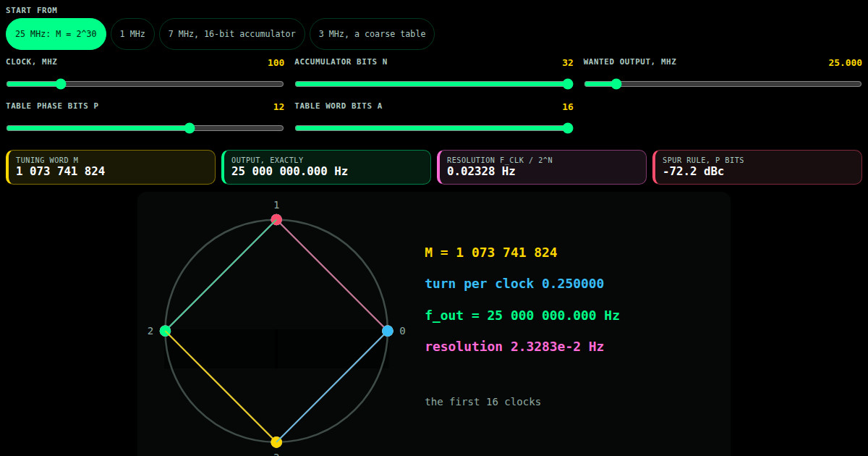Screen dimensions: 868x456
Task: Click the yellow 'M = 1 073 741 824' line
Action: click(491, 253)
